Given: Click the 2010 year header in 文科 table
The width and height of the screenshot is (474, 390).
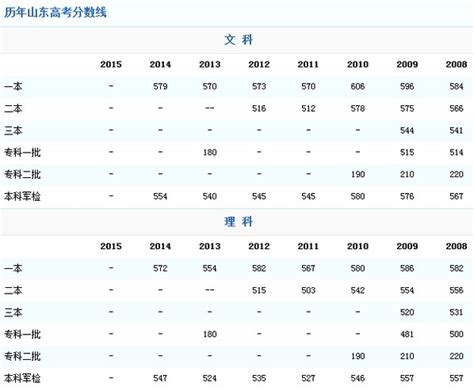Looking at the screenshot, I should [x=358, y=64].
